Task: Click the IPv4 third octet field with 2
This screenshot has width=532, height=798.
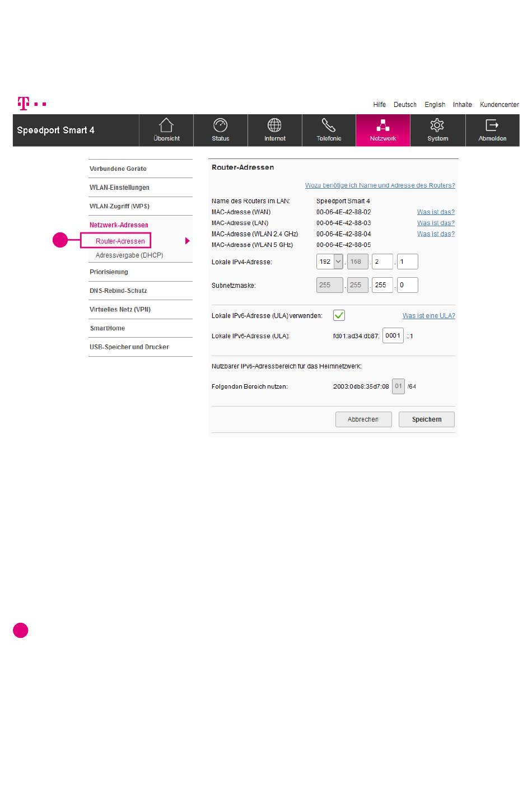Action: pos(382,262)
